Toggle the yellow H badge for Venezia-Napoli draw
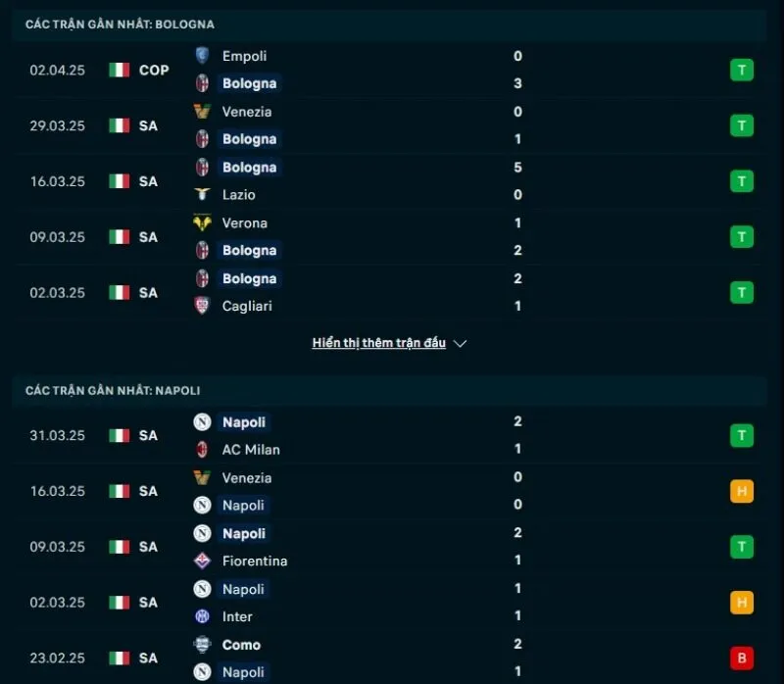Image resolution: width=784 pixels, height=684 pixels. (742, 491)
